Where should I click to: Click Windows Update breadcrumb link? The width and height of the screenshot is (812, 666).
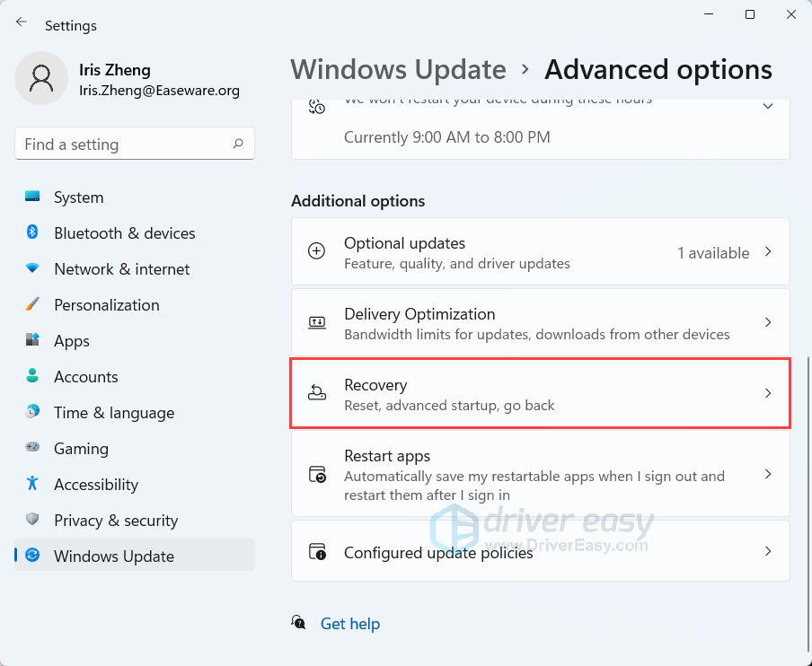399,70
